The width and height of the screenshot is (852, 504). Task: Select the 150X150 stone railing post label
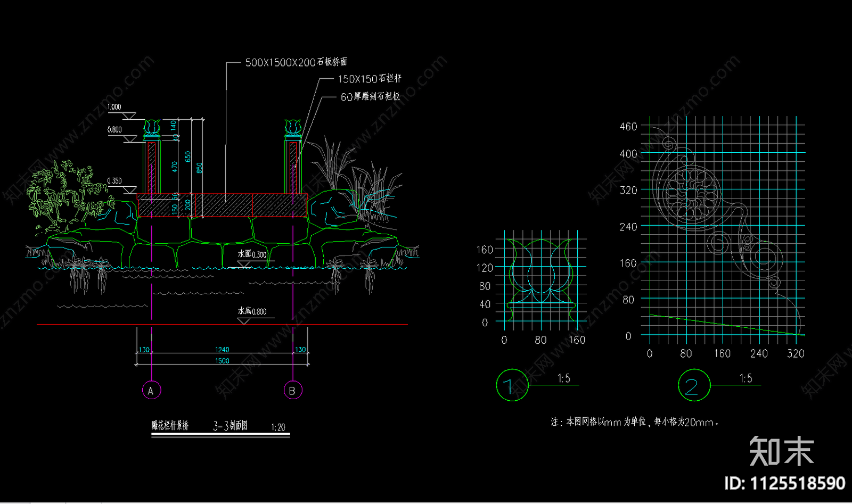point(370,79)
